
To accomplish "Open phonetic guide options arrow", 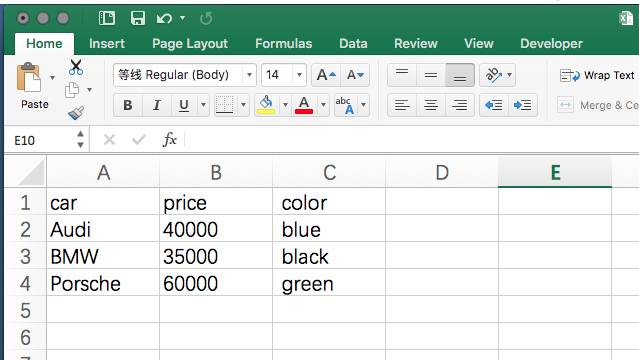I will coord(363,105).
